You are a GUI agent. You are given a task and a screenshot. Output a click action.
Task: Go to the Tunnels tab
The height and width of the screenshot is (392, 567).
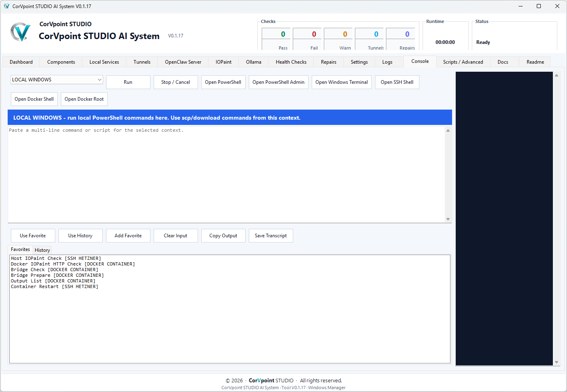pos(142,62)
